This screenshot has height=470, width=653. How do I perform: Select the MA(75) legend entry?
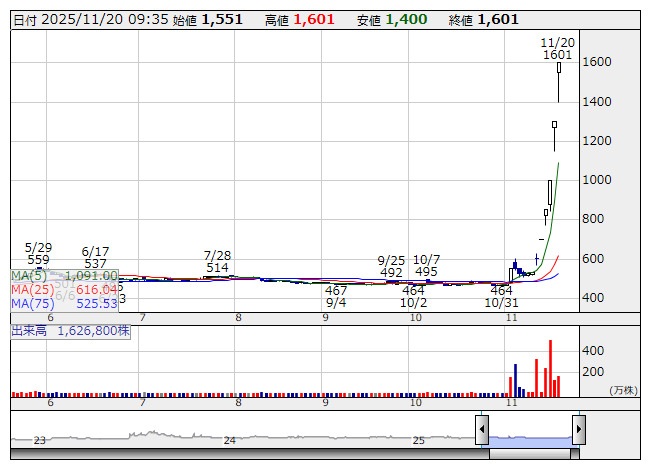64,304
